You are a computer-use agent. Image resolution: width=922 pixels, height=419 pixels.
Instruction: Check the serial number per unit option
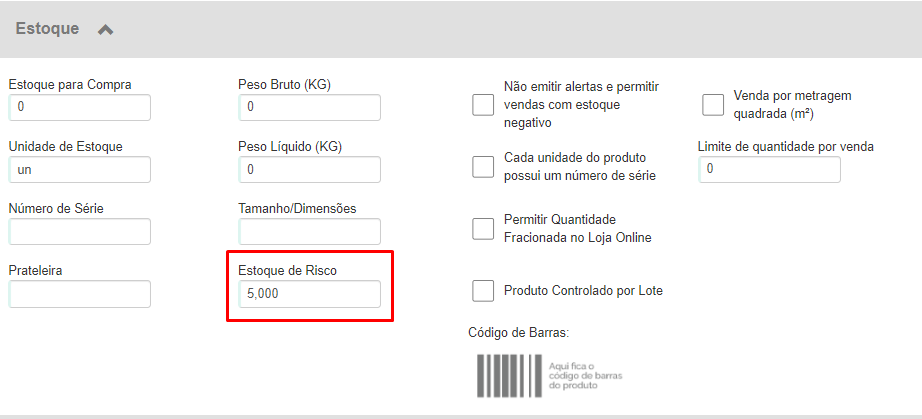(x=483, y=167)
